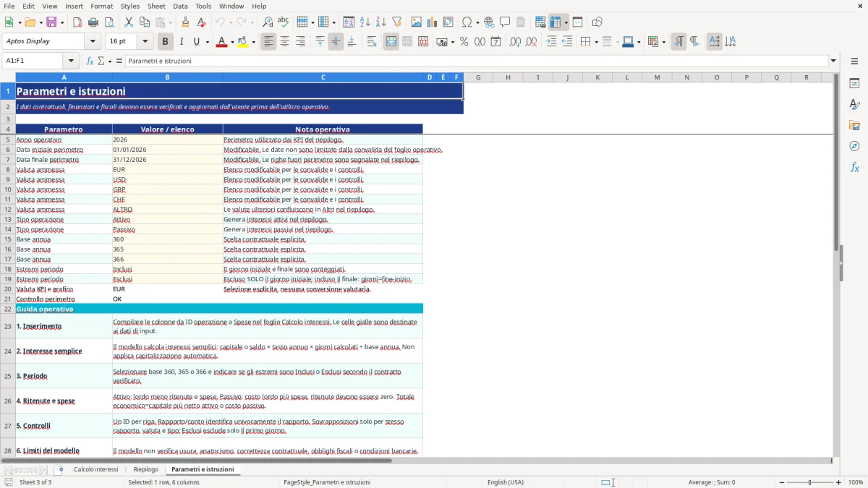Viewport: 868px width, 488px height.
Task: Click the Print icon in toolbar
Action: pos(93,22)
